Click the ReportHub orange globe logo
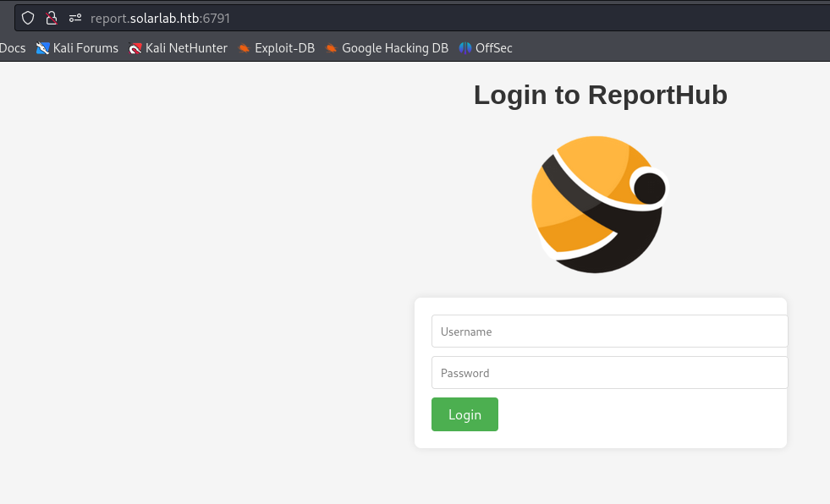The width and height of the screenshot is (830, 504). pyautogui.click(x=599, y=204)
